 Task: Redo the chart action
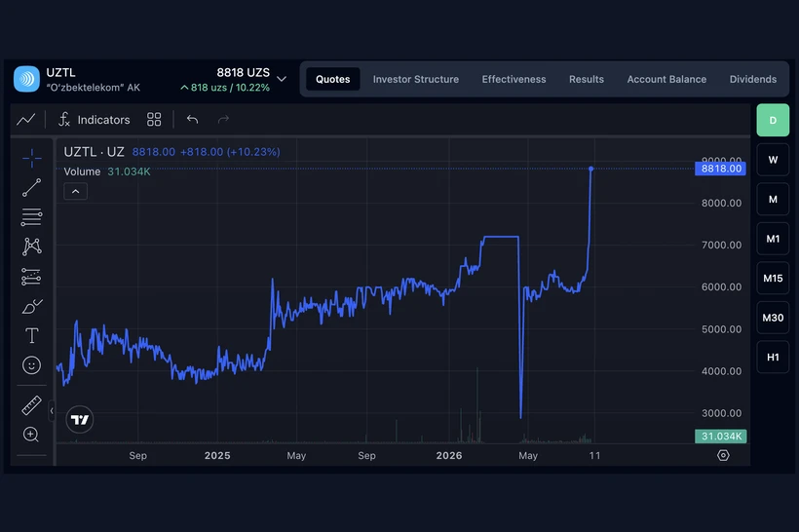[223, 119]
